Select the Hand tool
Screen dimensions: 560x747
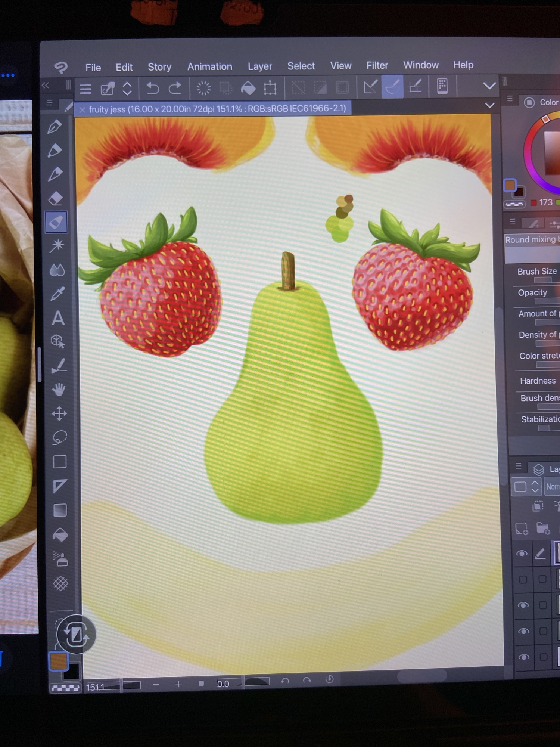[59, 390]
